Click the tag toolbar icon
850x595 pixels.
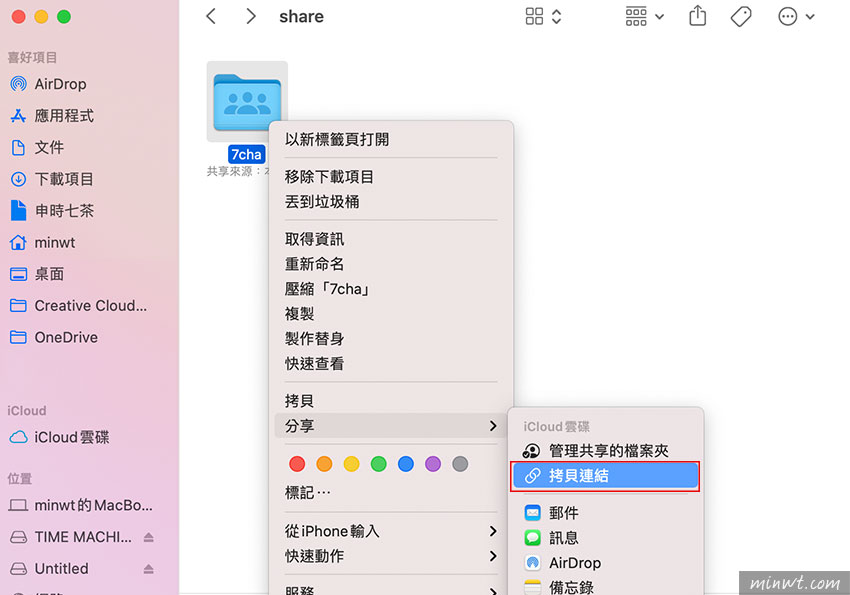pyautogui.click(x=741, y=16)
